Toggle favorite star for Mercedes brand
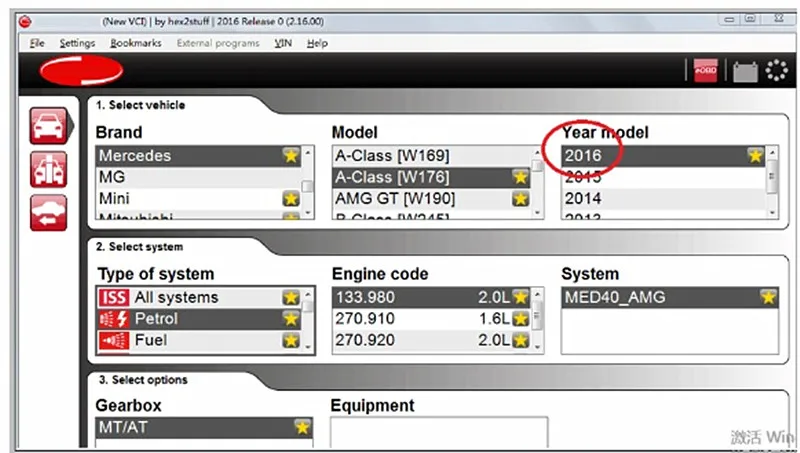Viewport: 800px width, 453px height. [x=291, y=156]
